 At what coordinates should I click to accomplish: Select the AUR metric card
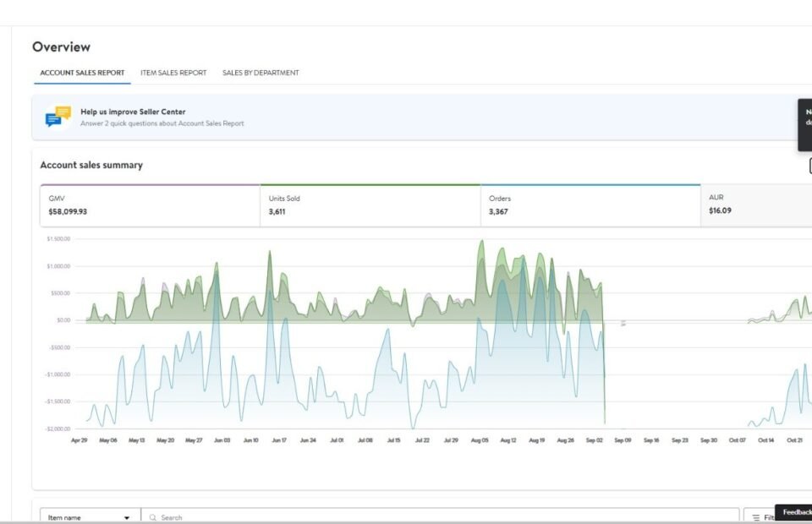point(756,205)
